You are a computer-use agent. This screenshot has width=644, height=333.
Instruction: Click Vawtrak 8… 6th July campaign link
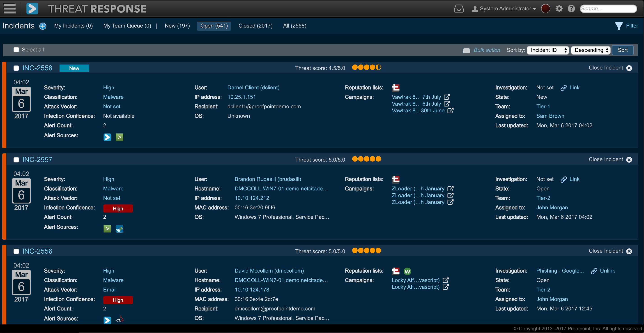tap(416, 104)
